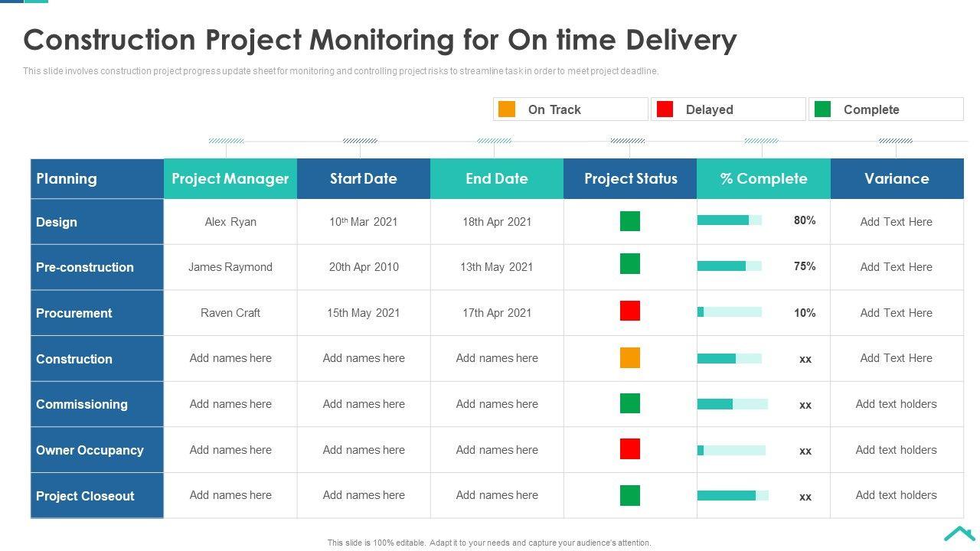Click the red Delayed legend square
Image resolution: width=980 pixels, height=551 pixels.
(x=665, y=109)
